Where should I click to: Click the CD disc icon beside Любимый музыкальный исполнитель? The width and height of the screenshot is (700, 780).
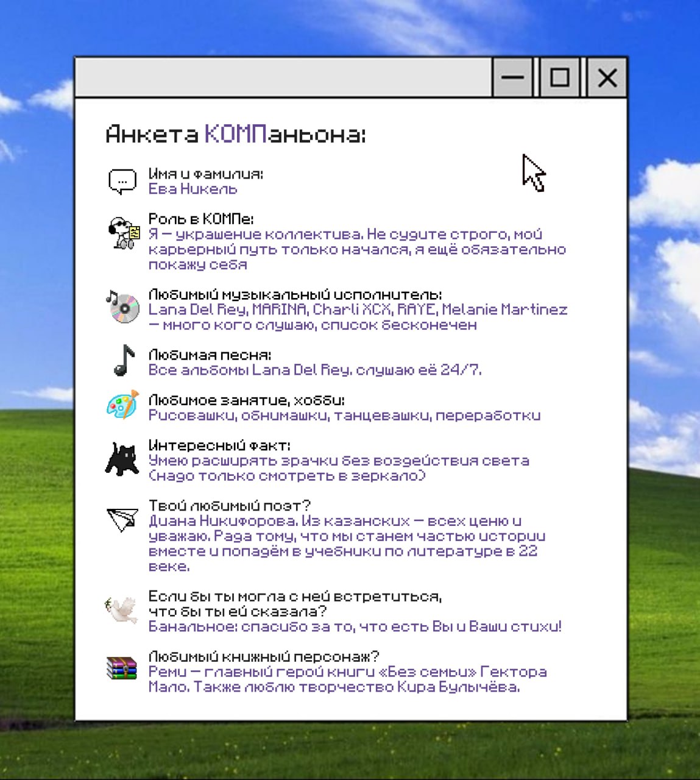coord(122,306)
